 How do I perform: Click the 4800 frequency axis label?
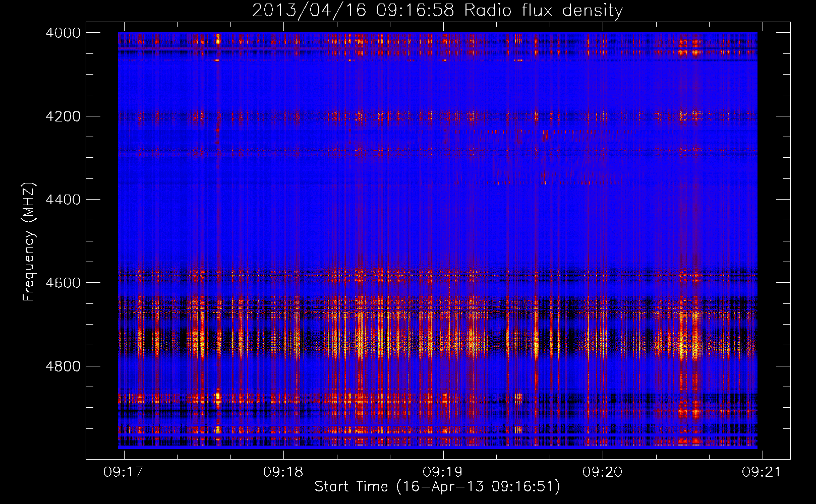(x=63, y=366)
